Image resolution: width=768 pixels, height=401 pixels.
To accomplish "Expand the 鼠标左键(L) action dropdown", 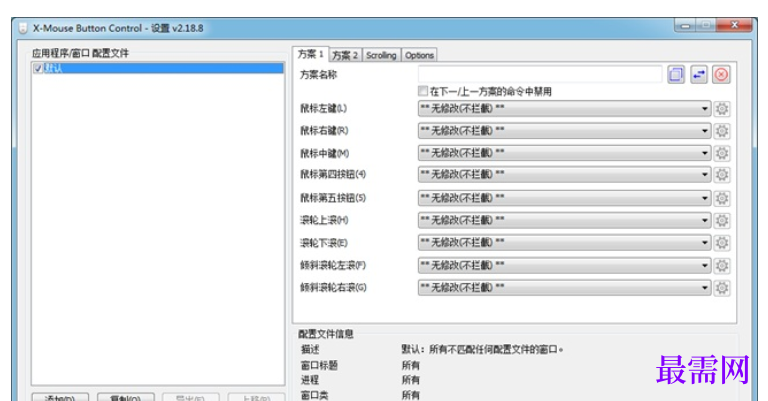I will click(564, 109).
